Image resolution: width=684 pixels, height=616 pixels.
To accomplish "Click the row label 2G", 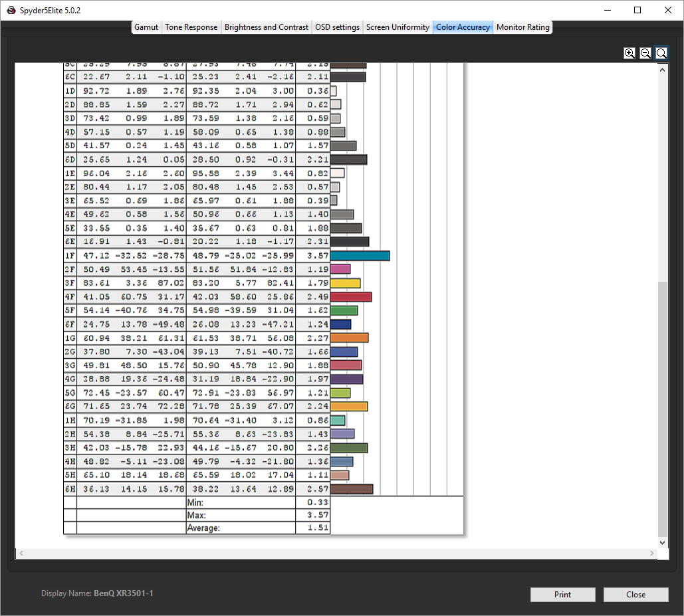I will [x=70, y=352].
